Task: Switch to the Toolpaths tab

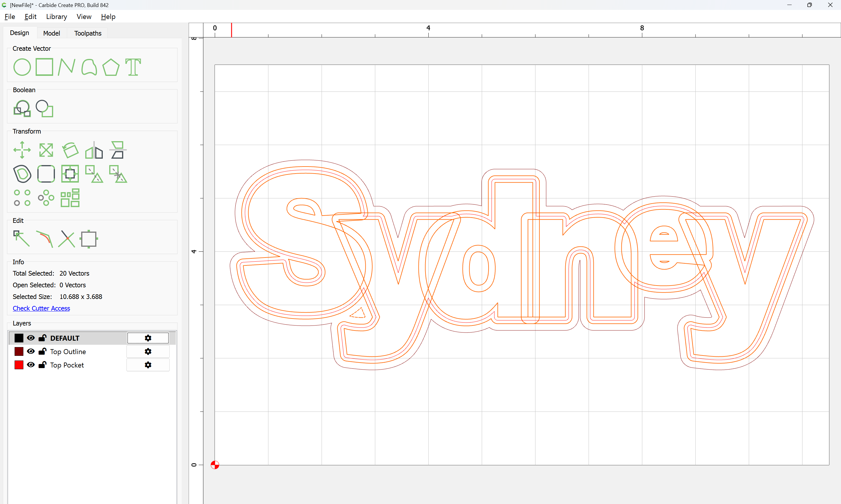Action: (88, 33)
